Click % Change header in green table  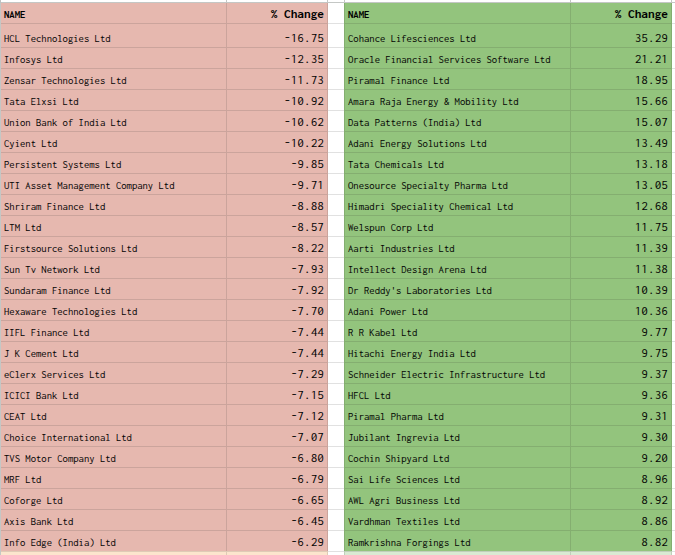pyautogui.click(x=621, y=13)
